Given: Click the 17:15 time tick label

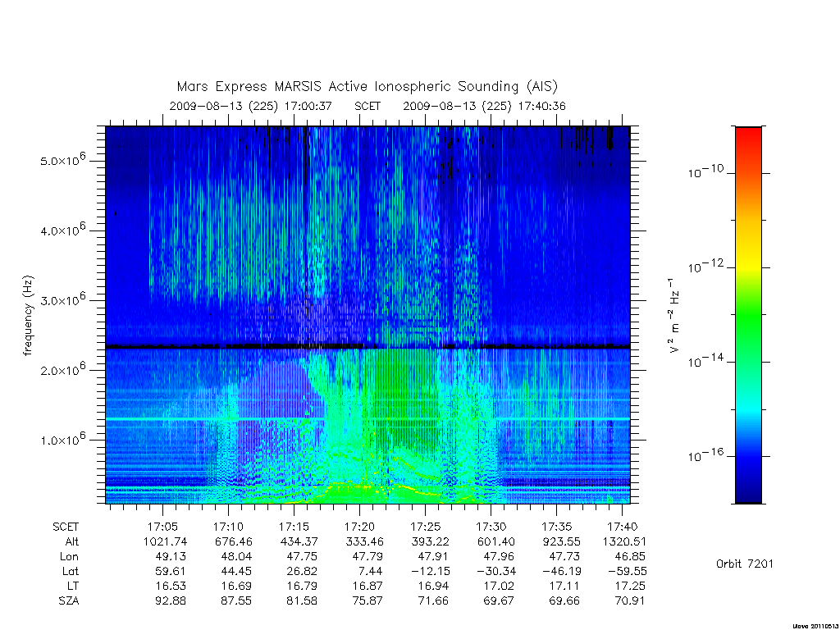Looking at the screenshot, I should [294, 527].
